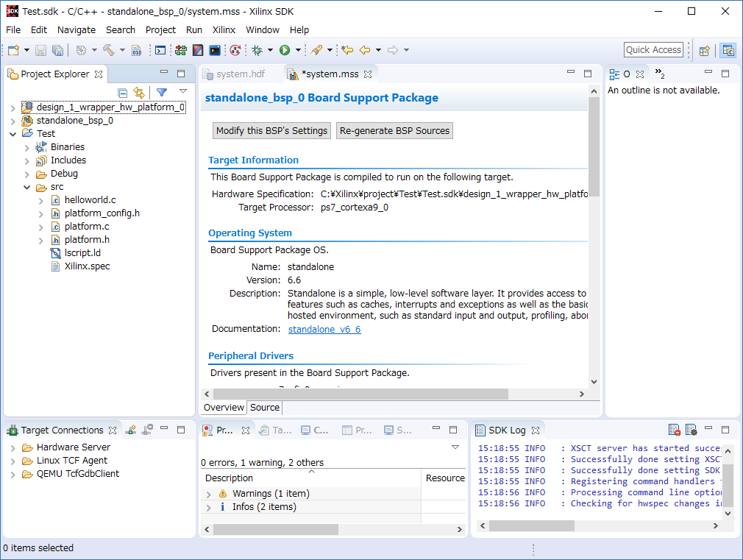Open the XSCT Console toolbar icon
This screenshot has width=743, height=560.
click(x=160, y=50)
